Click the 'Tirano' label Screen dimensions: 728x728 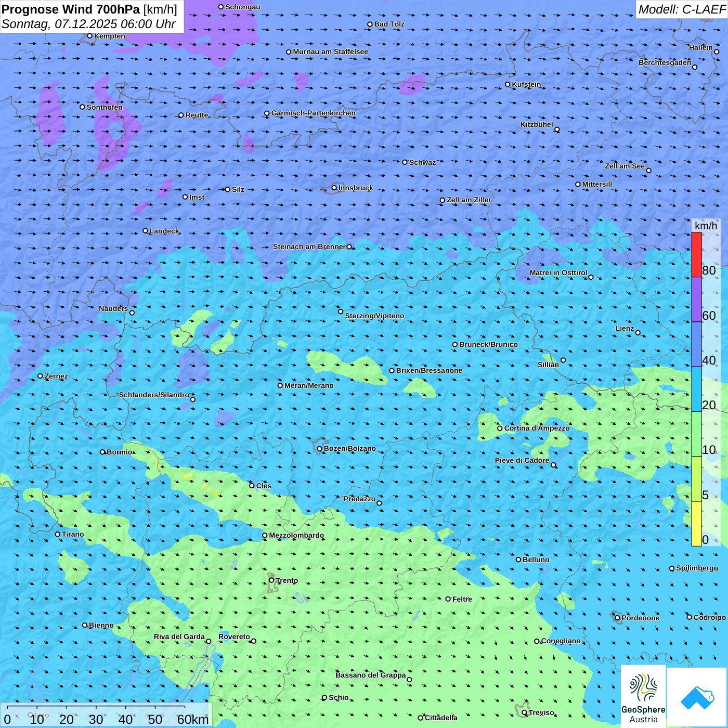tap(73, 534)
